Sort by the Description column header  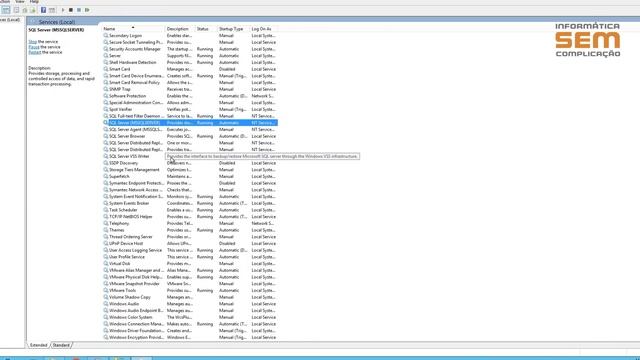[x=180, y=29]
